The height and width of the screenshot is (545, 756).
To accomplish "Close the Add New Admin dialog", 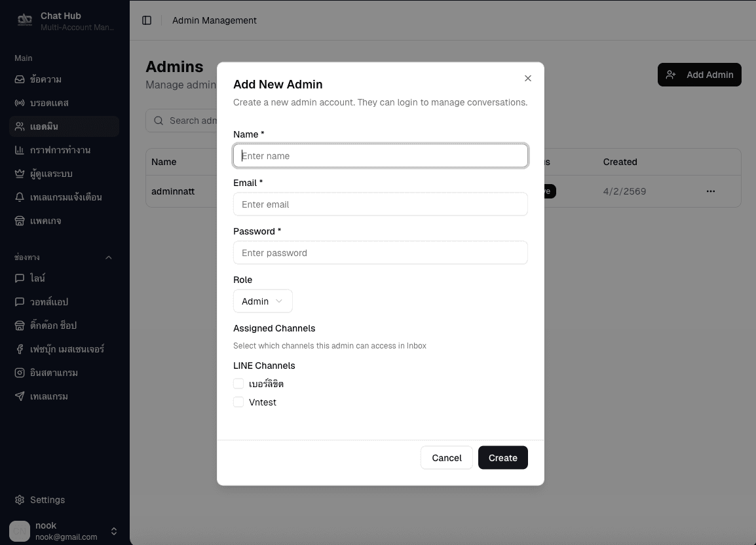I will click(528, 79).
